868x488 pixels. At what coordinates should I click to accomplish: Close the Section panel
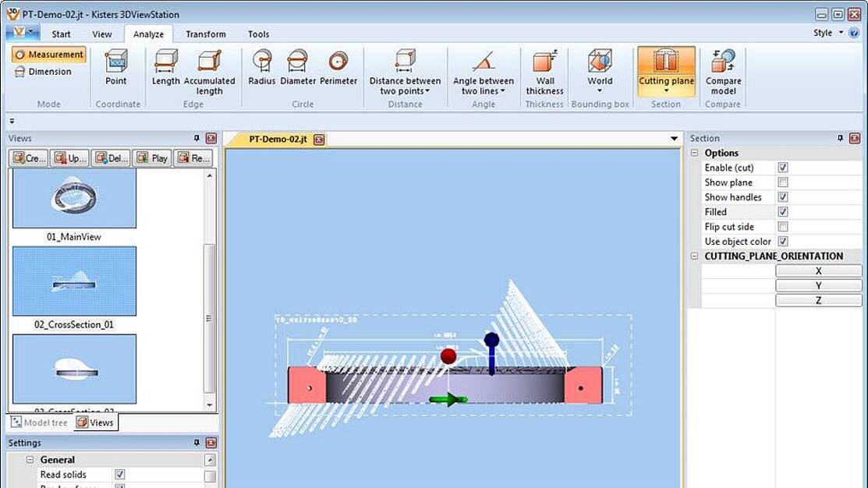855,138
